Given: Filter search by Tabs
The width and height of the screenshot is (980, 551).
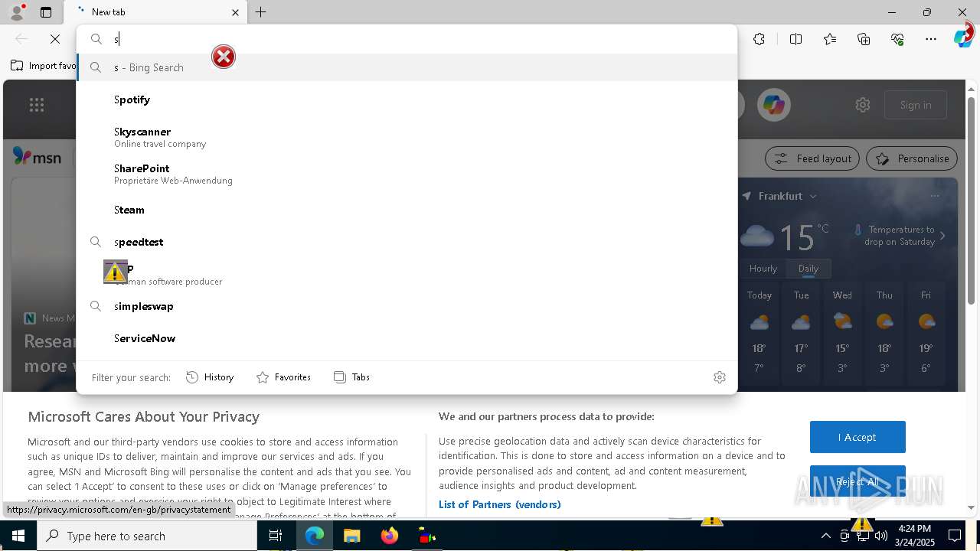Looking at the screenshot, I should pos(351,377).
